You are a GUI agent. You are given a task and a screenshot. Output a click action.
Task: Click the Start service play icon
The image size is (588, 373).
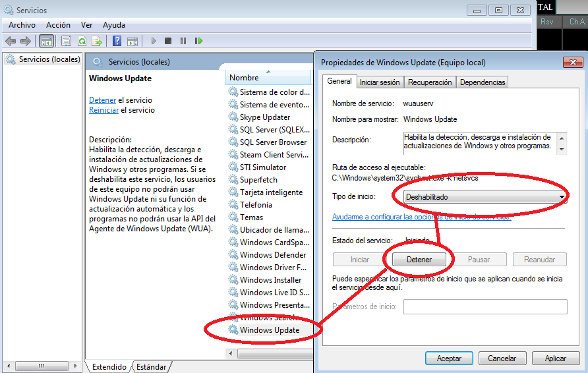pos(154,41)
